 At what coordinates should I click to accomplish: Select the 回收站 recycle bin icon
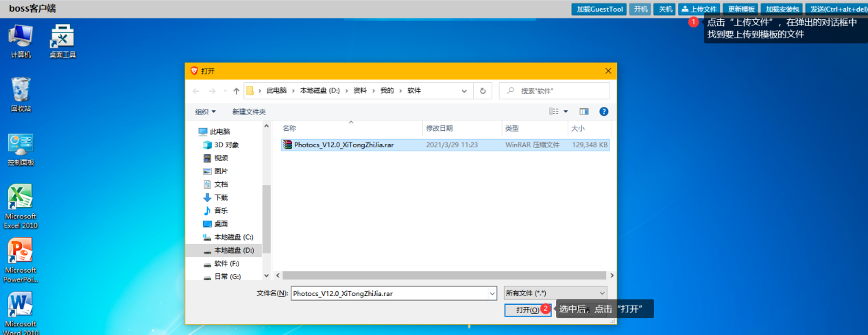tap(21, 90)
